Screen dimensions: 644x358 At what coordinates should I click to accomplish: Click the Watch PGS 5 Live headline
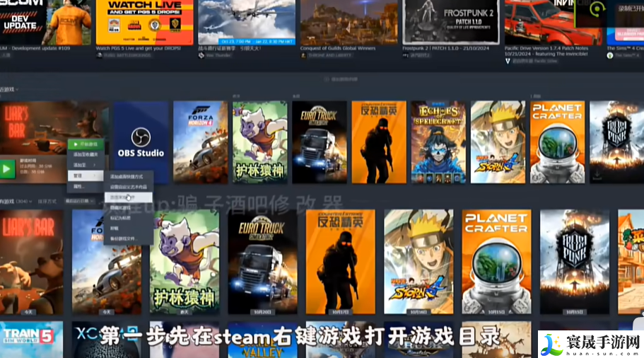coord(138,48)
